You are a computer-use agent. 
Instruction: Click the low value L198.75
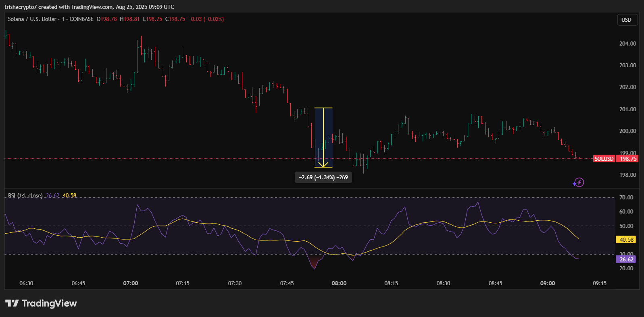pos(152,19)
